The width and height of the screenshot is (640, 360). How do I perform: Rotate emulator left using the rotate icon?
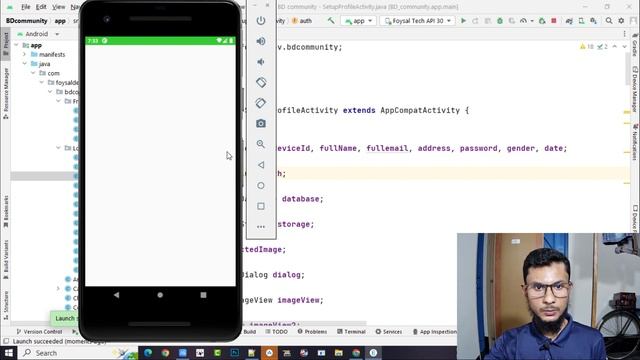(x=261, y=82)
